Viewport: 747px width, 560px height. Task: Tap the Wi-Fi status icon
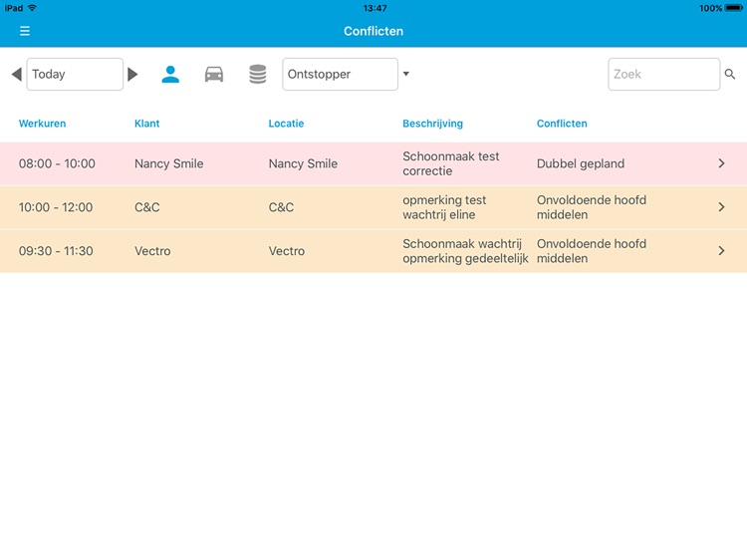click(33, 8)
